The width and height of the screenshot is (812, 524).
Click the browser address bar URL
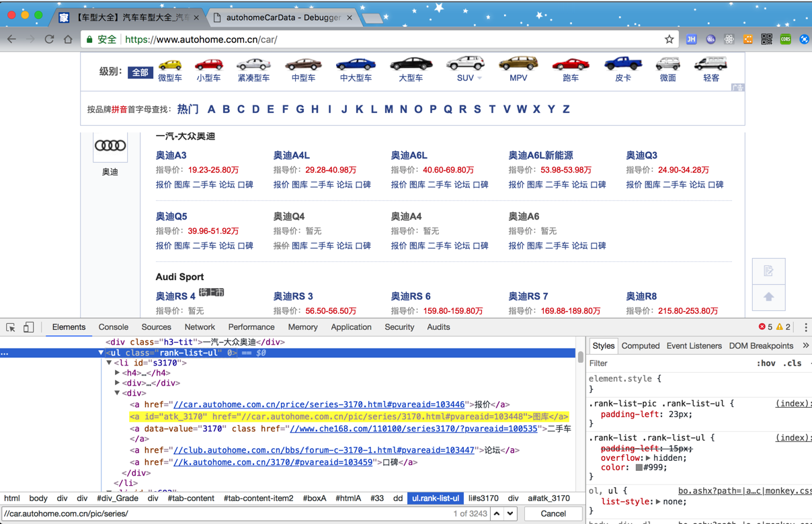tap(201, 40)
